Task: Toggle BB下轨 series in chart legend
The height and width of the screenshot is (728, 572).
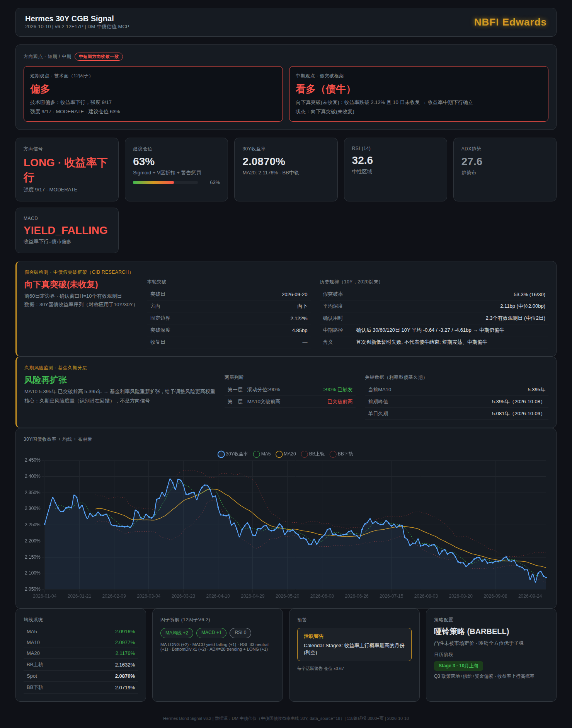Action: coord(341,454)
